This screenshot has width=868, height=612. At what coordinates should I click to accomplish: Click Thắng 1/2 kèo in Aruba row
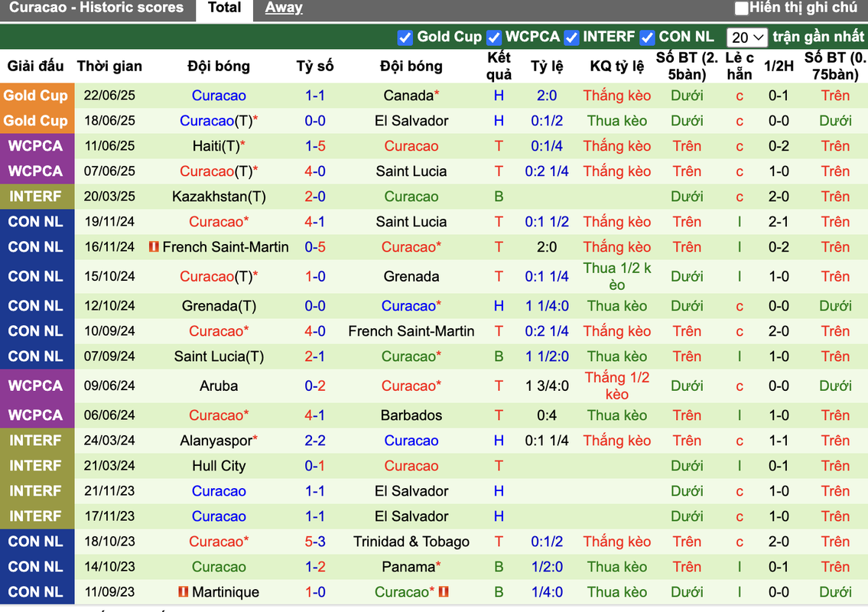tap(616, 386)
